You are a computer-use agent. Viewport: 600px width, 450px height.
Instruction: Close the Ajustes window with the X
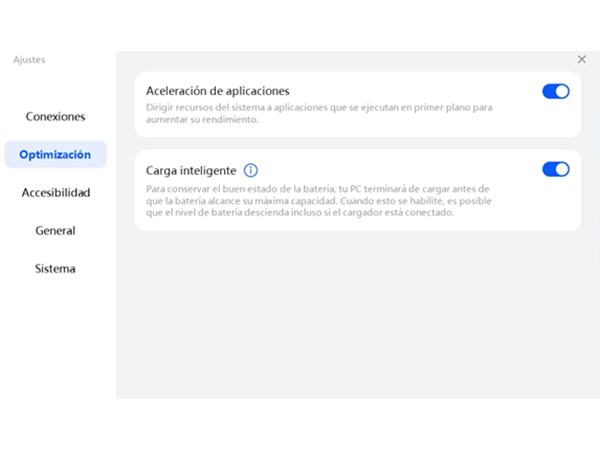point(582,59)
